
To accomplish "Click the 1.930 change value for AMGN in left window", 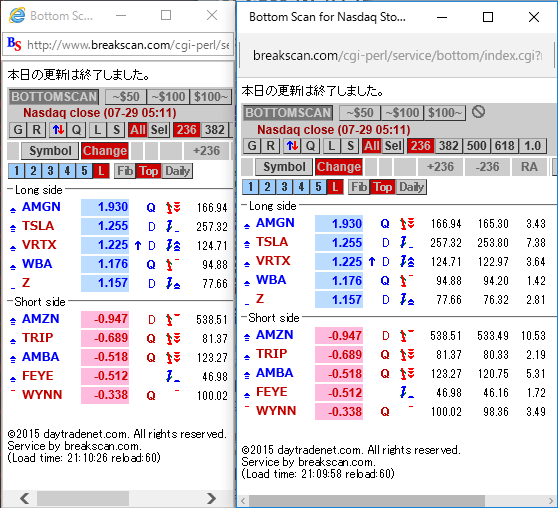I will (105, 207).
